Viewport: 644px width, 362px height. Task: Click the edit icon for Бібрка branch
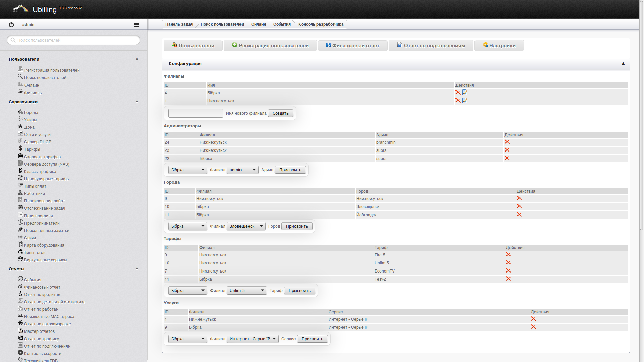465,93
